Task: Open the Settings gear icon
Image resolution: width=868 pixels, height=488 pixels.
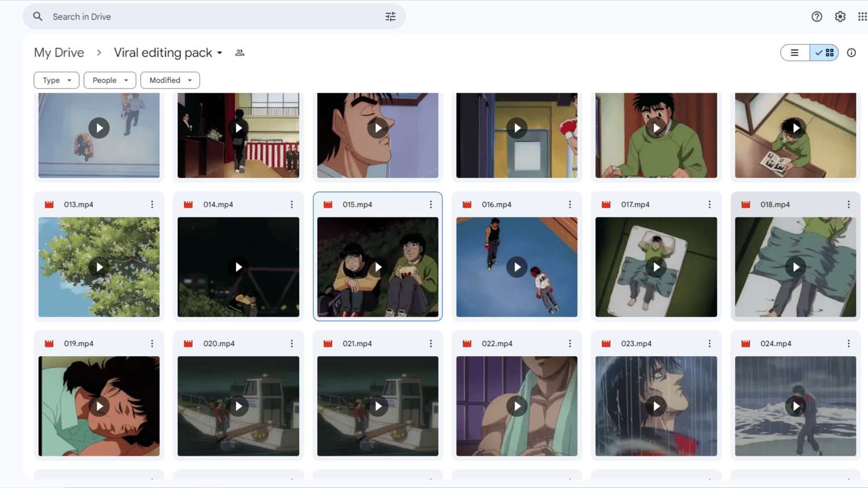Action: (x=840, y=17)
